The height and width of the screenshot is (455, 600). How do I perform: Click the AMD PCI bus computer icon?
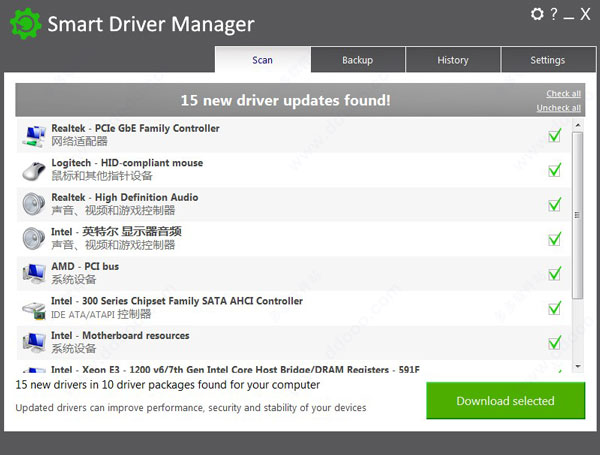pyautogui.click(x=34, y=273)
